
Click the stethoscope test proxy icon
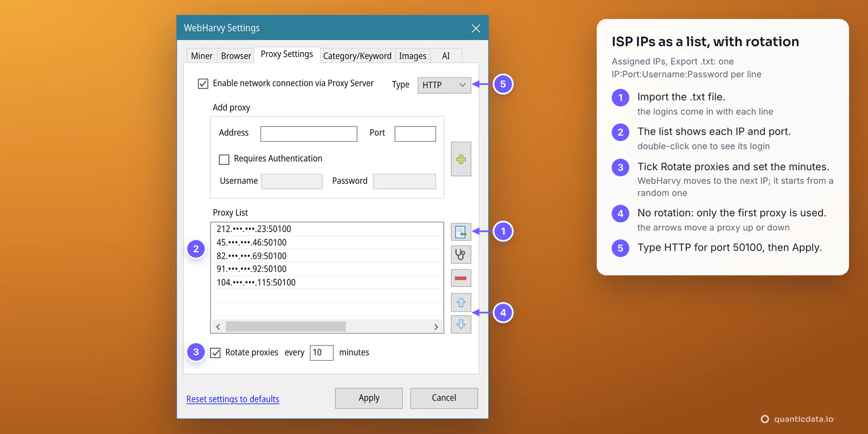461,254
